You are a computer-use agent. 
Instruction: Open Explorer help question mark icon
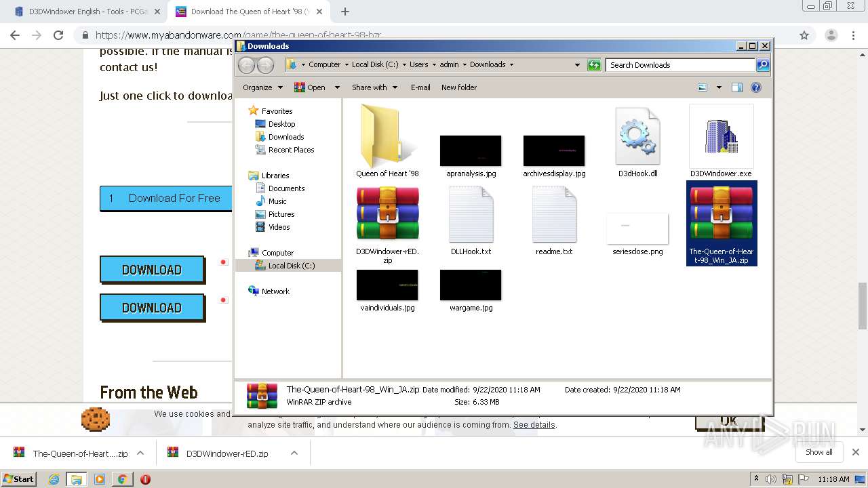[x=756, y=87]
